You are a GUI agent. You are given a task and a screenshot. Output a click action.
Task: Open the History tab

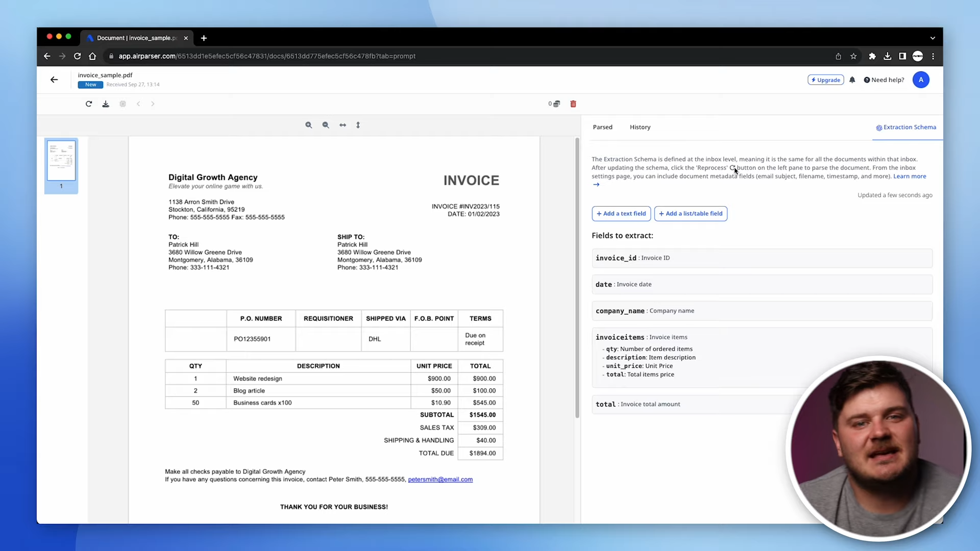[640, 127]
